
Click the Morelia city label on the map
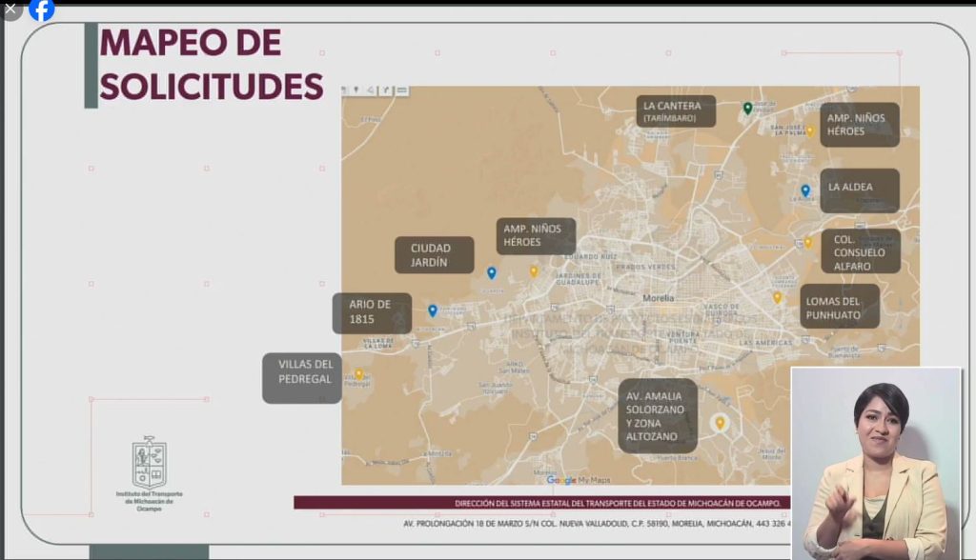pos(659,297)
